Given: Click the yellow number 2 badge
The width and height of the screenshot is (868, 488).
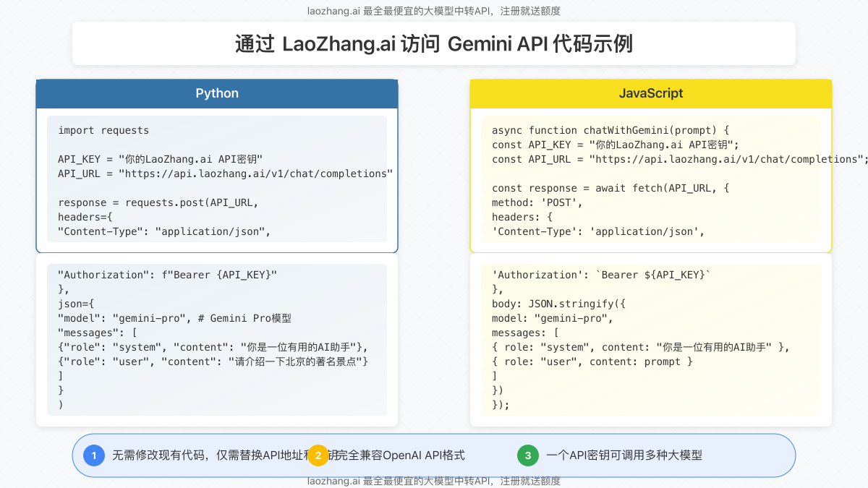Looking at the screenshot, I should [318, 455].
